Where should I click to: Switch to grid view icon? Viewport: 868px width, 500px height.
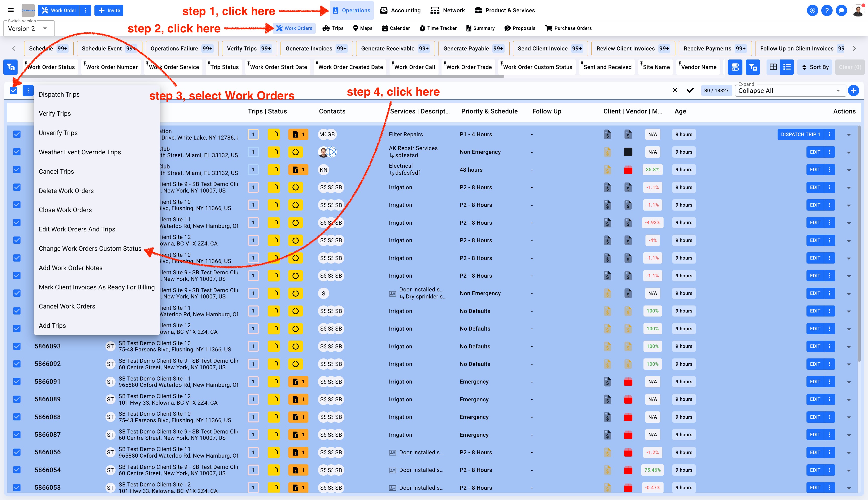[x=773, y=67]
